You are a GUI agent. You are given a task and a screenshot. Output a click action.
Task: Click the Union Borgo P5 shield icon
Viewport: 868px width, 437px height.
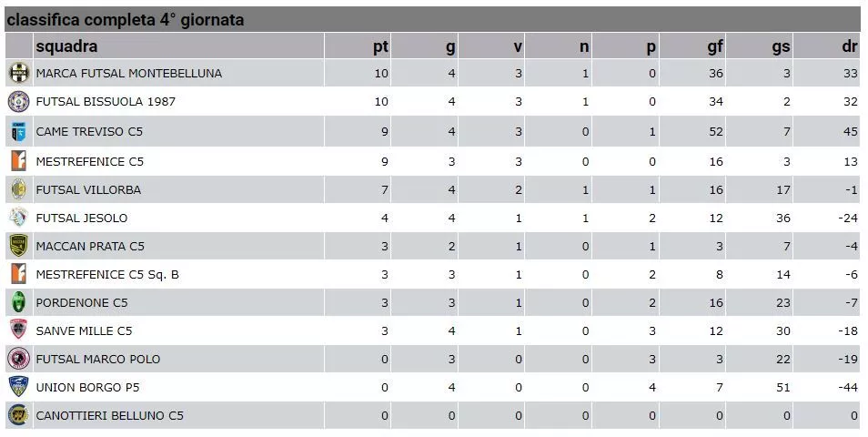coord(19,387)
